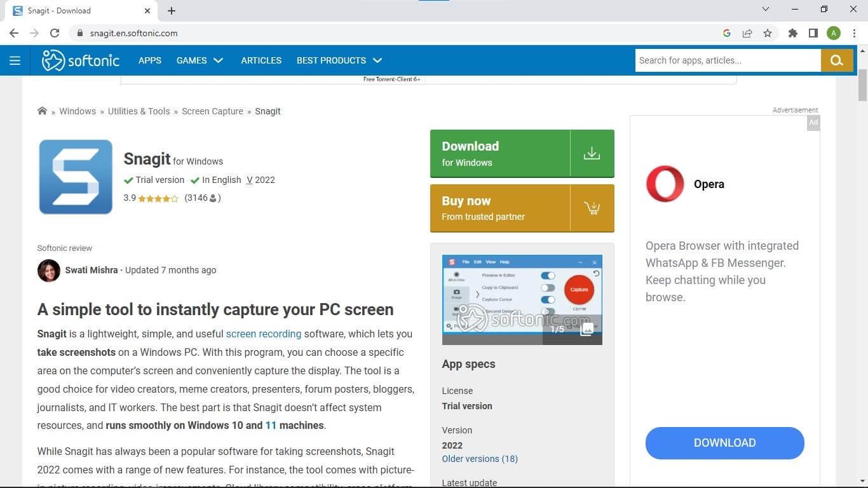Screen dimensions: 868x488
Task: Click the share icon in the address bar
Action: 746,32
